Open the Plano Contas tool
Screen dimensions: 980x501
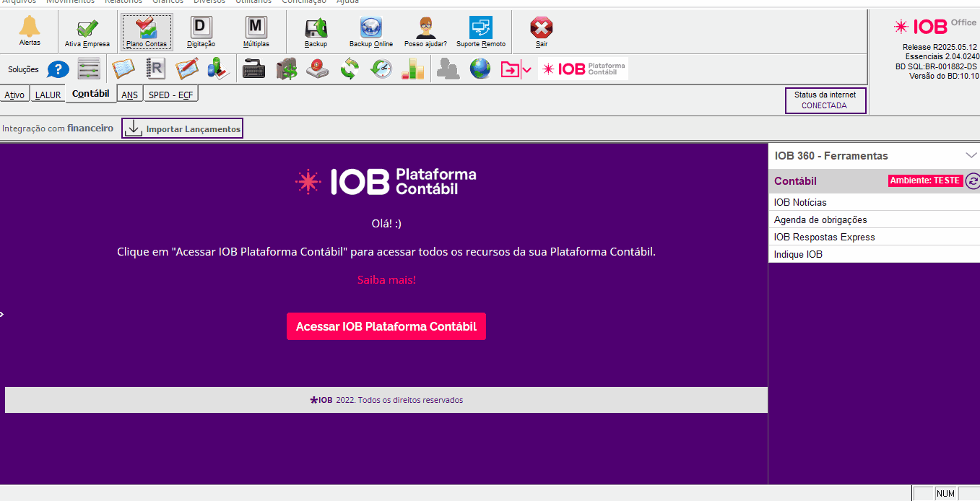tap(147, 31)
